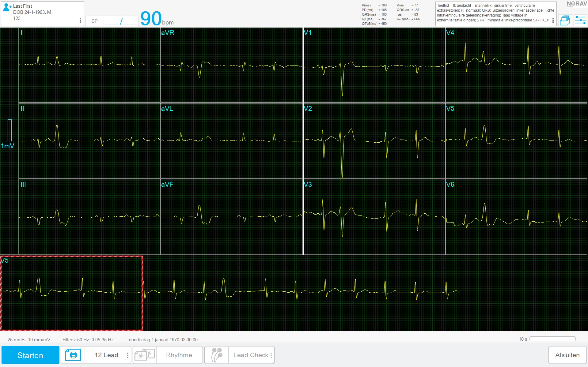Open the settings sliders icon
Screen dimensions: 588x367
tap(580, 20)
